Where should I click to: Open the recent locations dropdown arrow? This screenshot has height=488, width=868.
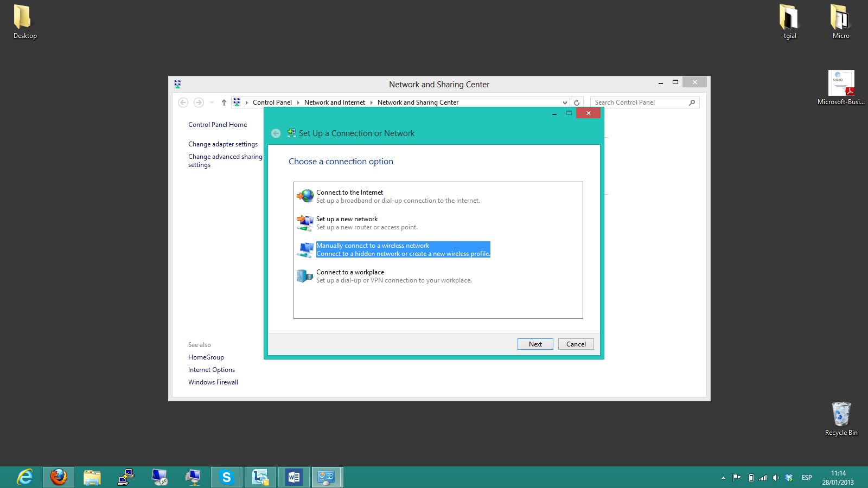coord(212,102)
